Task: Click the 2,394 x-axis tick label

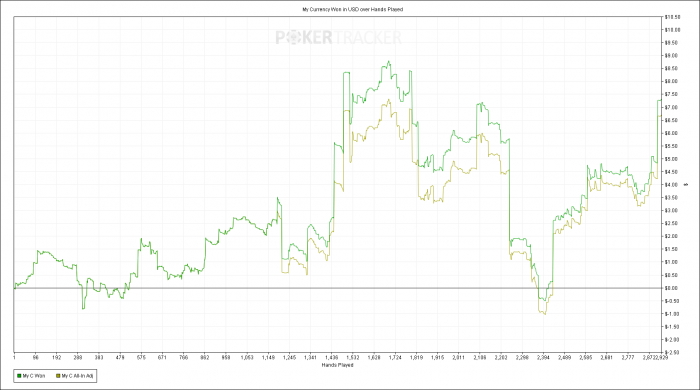Action: 543,357
